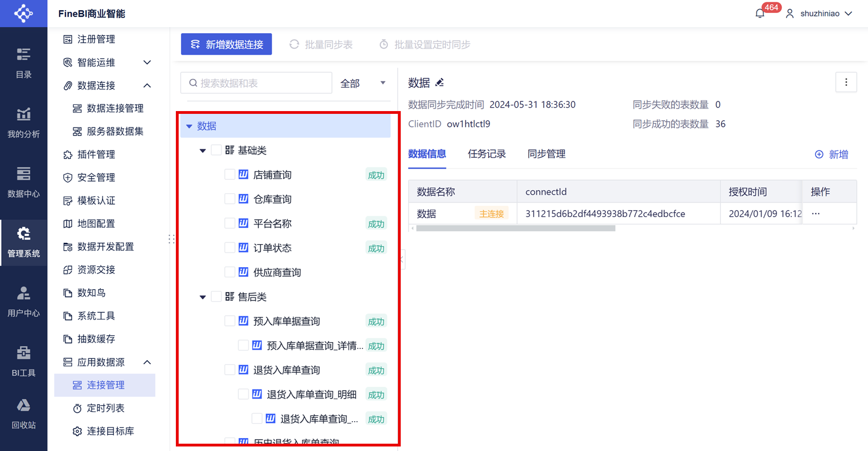Click the FineBI logo icon

click(x=24, y=13)
